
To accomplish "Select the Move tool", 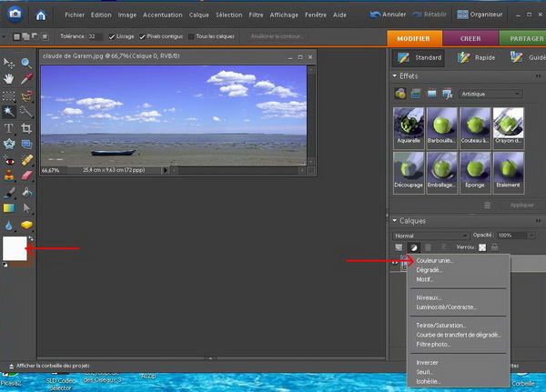I will [x=9, y=64].
